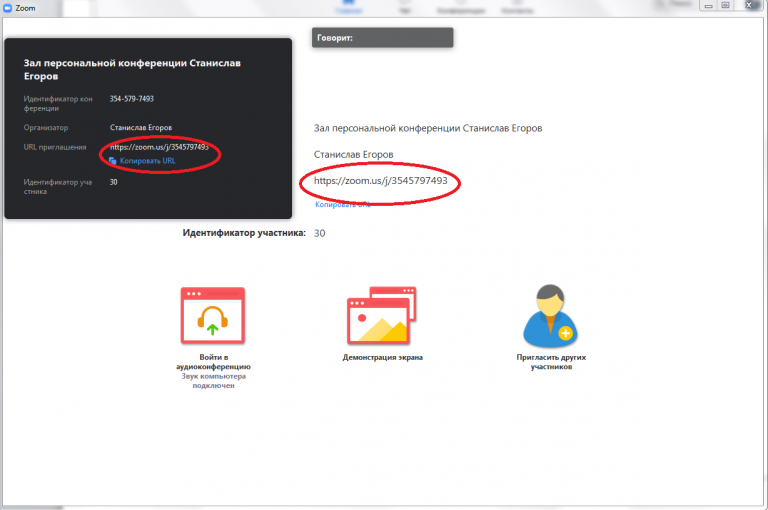This screenshot has height=510, width=768.
Task: Click the Zoom logo in title bar
Action: [x=7, y=7]
